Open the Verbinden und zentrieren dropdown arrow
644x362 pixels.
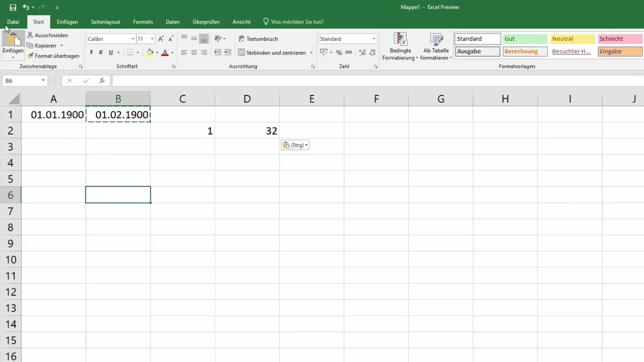click(311, 53)
